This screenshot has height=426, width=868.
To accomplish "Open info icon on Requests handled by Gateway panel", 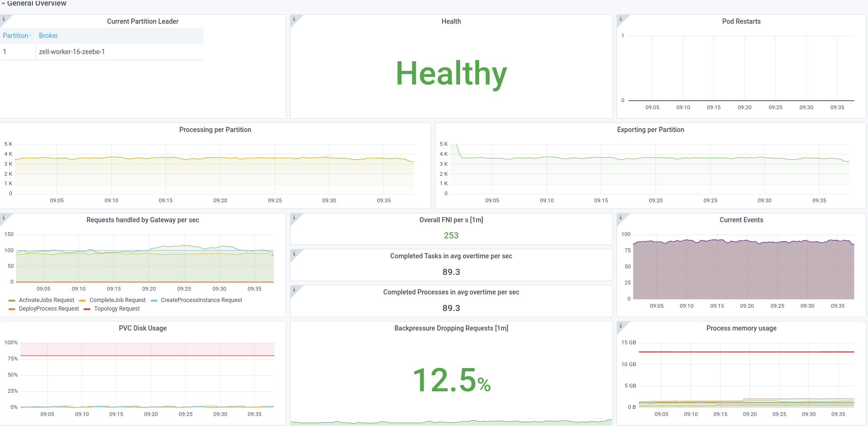I will tap(3, 218).
